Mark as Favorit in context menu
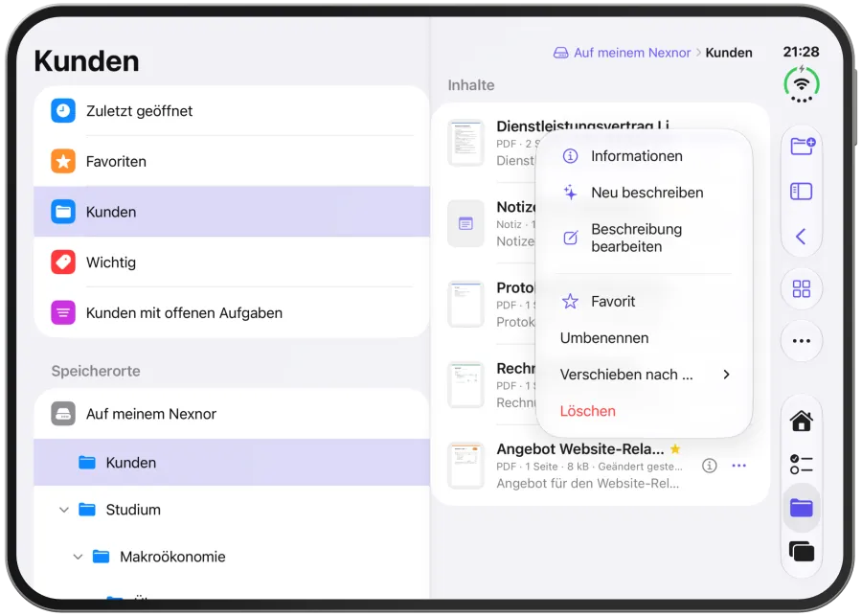Screen dimensions: 862x616 pyautogui.click(x=644, y=302)
